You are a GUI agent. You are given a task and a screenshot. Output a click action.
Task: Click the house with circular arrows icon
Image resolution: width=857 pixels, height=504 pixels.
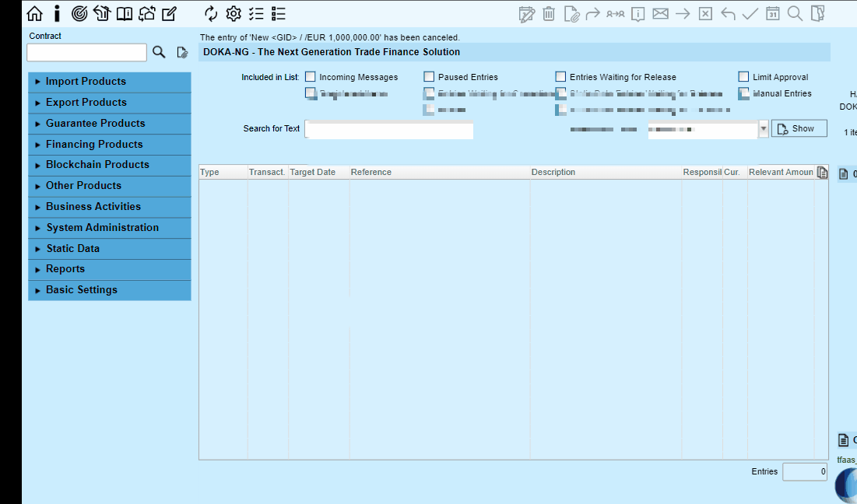tap(146, 14)
